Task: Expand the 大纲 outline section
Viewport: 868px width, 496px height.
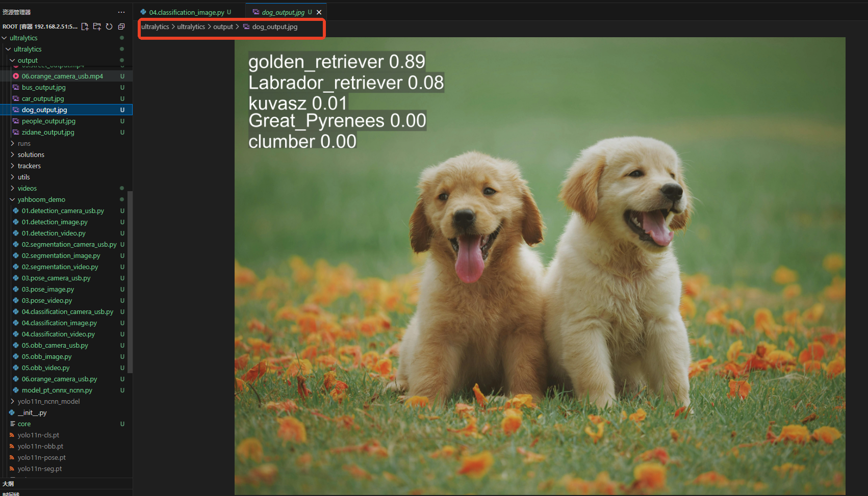Action: click(66, 484)
